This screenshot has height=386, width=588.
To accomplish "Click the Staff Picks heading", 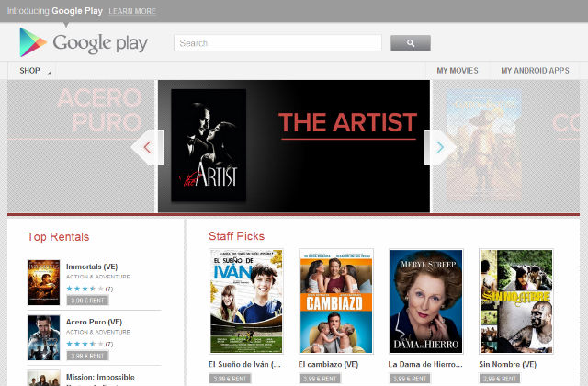I will [x=236, y=236].
